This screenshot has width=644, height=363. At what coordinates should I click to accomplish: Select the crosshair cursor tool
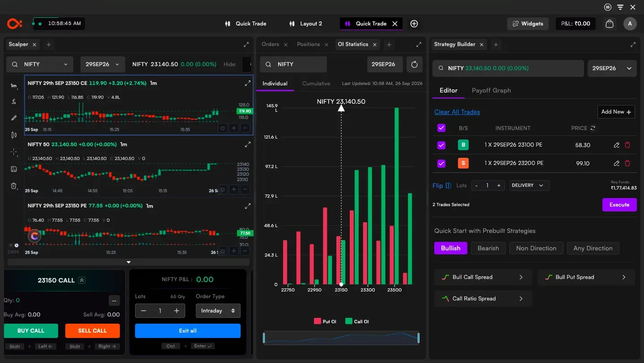(x=14, y=152)
